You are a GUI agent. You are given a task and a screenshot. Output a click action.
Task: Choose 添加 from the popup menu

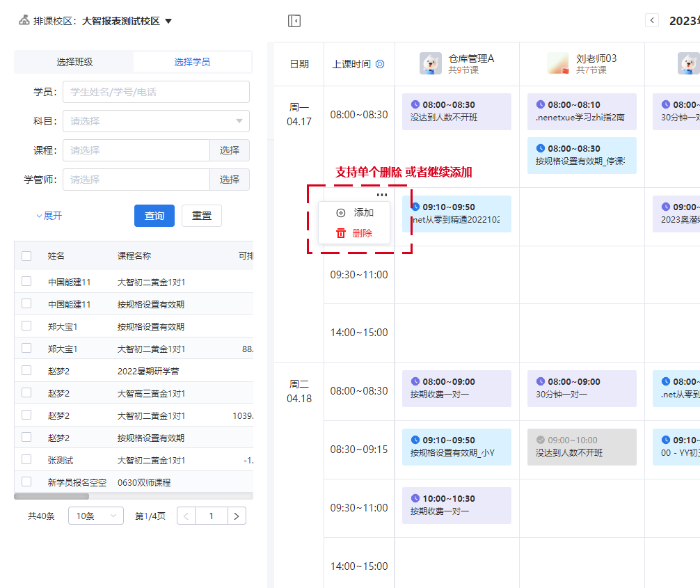coord(354,213)
